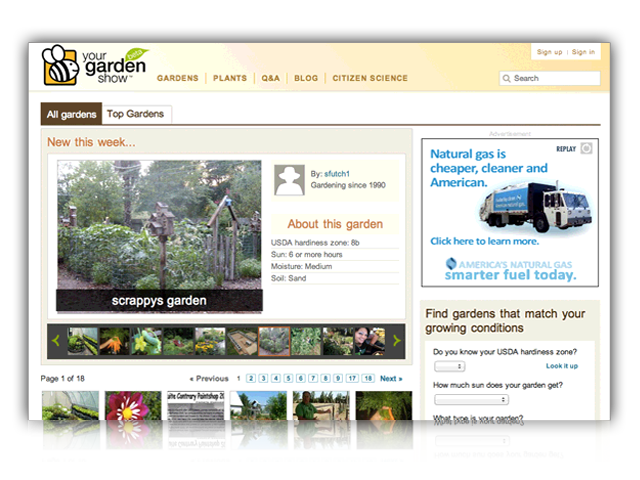Click the Sign in link
Screen dimensions: 640x480
[583, 52]
